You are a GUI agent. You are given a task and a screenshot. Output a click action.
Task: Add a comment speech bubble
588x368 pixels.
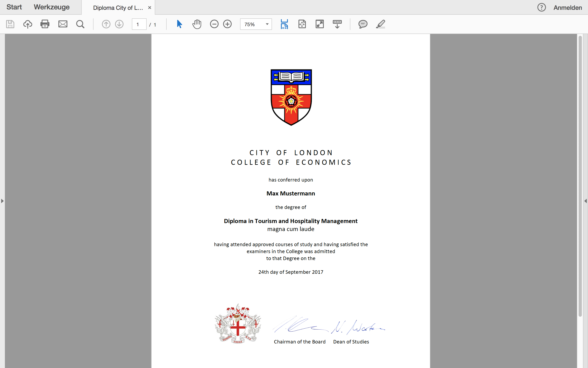click(363, 24)
